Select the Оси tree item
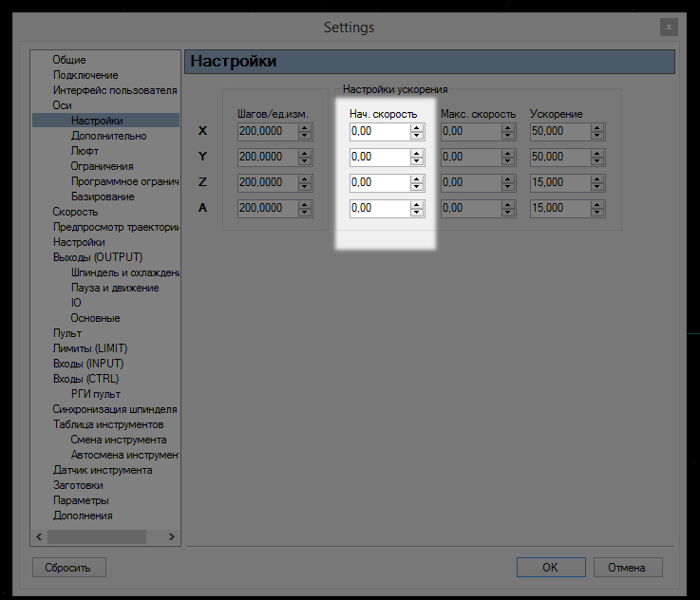Viewport: 700px width, 600px height. point(62,105)
